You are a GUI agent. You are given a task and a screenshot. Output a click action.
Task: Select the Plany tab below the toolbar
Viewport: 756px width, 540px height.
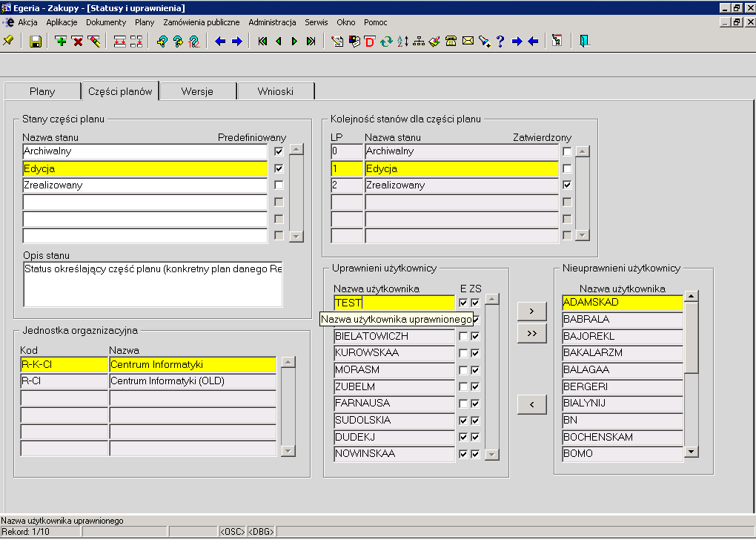(x=42, y=91)
